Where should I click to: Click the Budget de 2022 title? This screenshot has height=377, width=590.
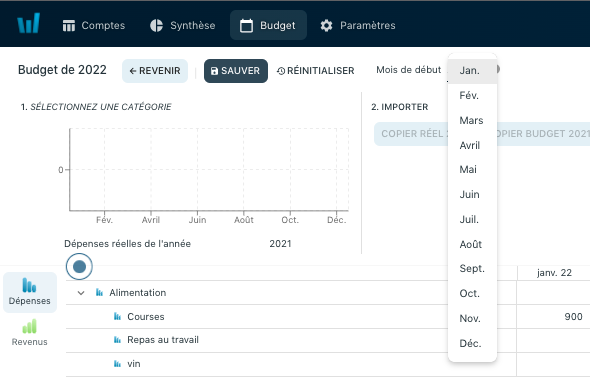click(x=62, y=70)
